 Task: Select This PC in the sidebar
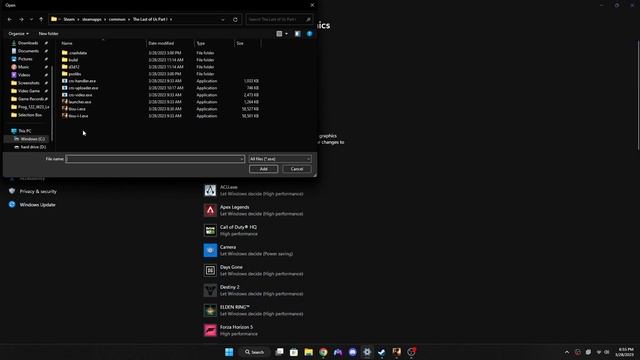(24, 131)
